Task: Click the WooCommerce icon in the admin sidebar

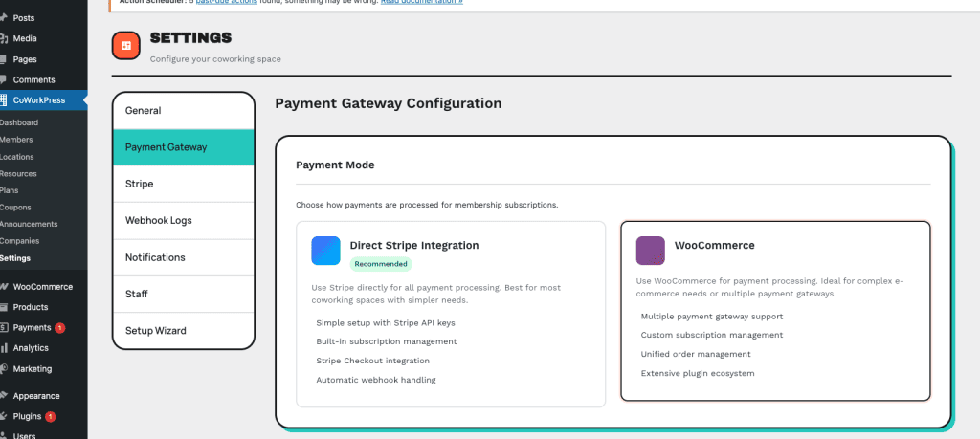Action: pos(3,287)
